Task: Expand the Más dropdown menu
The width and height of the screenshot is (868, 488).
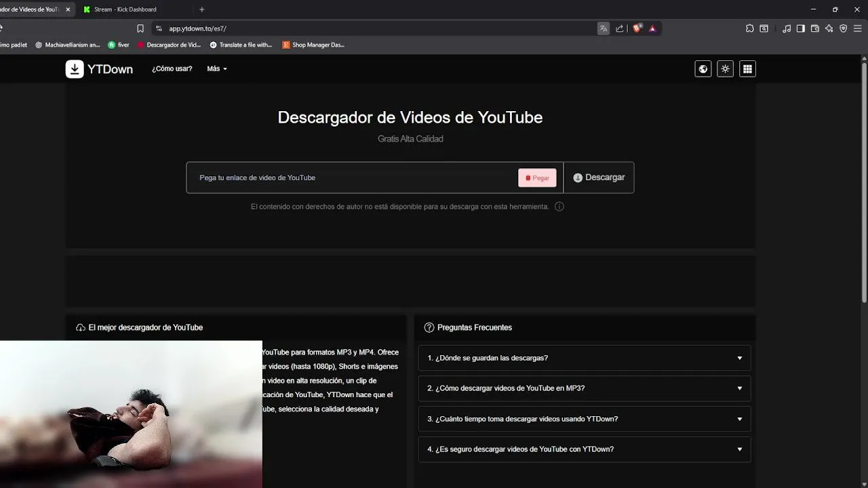Action: 217,68
